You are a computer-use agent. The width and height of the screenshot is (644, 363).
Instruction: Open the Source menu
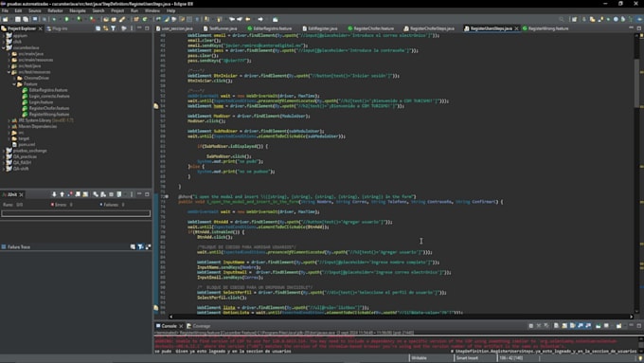click(34, 10)
